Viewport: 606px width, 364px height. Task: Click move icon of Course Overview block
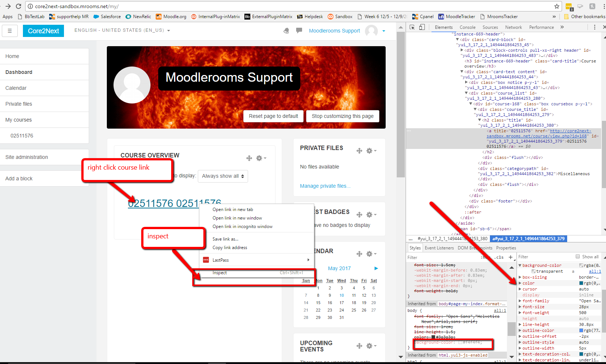tap(249, 158)
